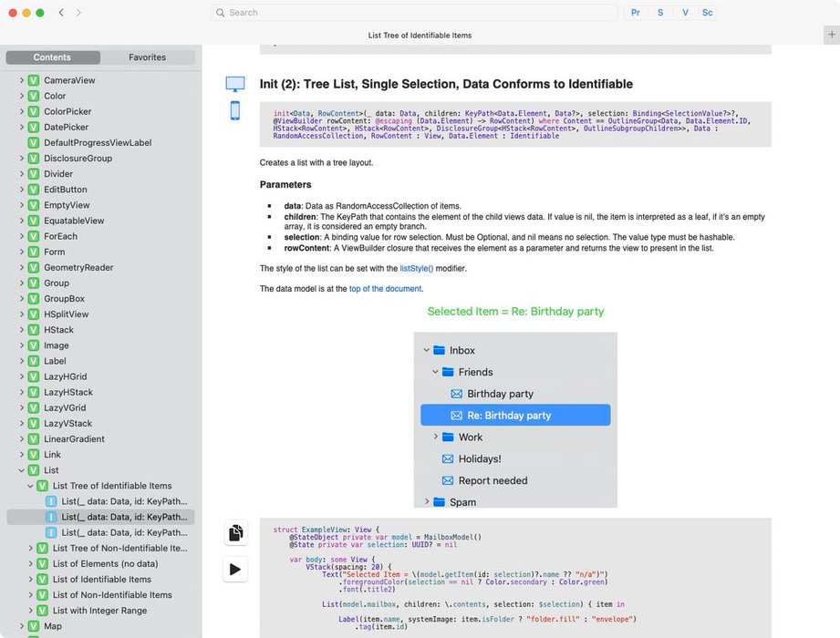Click the V toolbar button
Viewport: 840px width, 638px height.
685,13
